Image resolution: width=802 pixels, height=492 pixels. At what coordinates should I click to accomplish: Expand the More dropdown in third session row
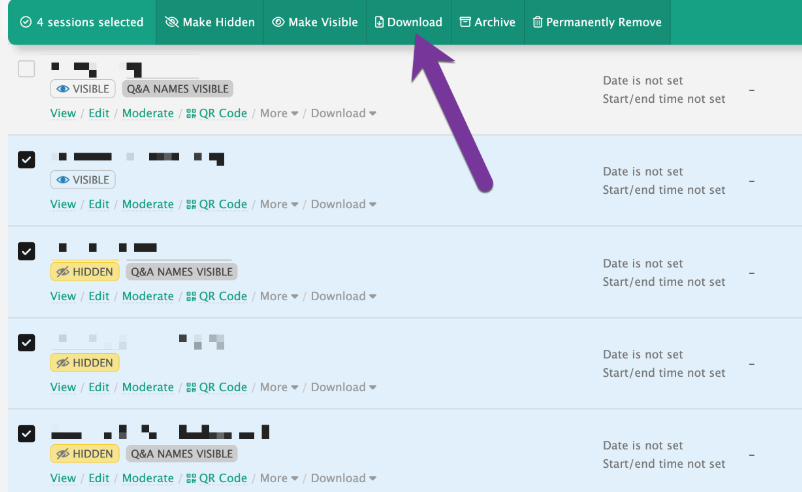point(279,296)
